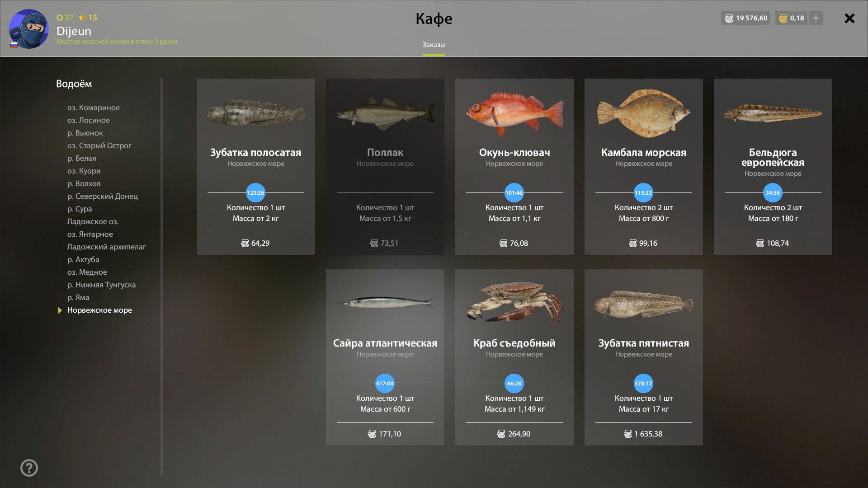Open the Сайра атлантическая order card

[x=385, y=357]
